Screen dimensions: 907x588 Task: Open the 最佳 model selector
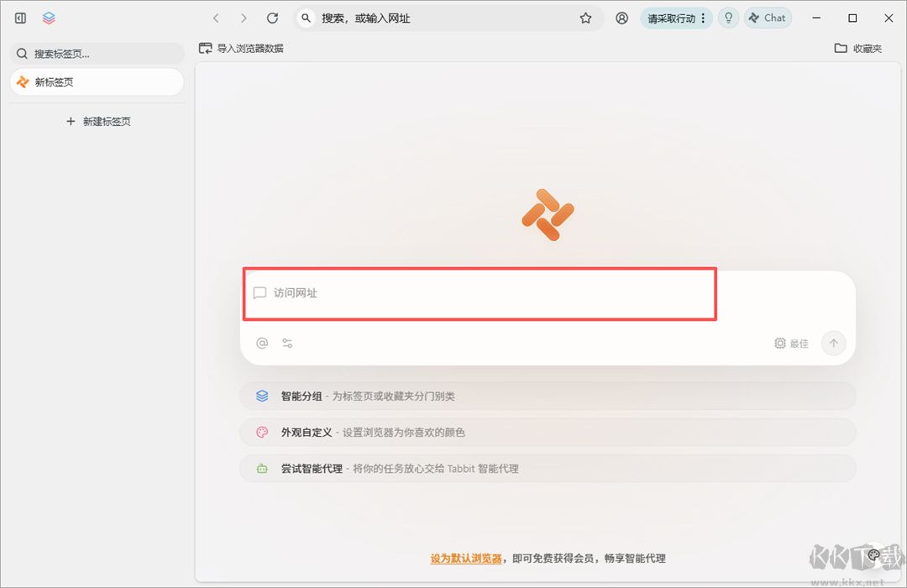coord(791,344)
